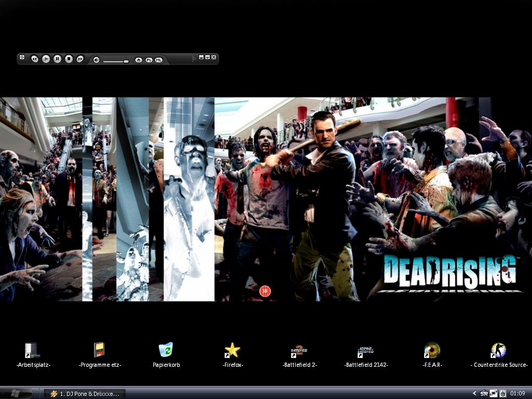532x399 pixels.
Task: Select the Counterstrike Source shortcut icon
Action: 498,351
